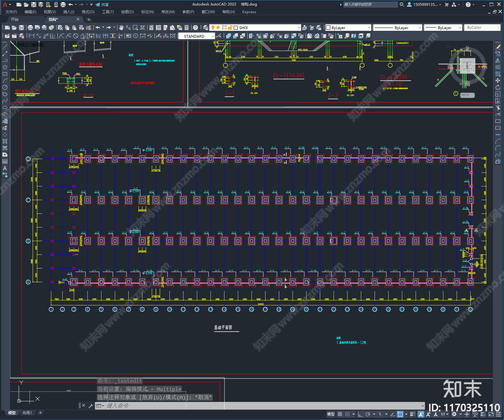This screenshot has height=420, width=504.
Task: Open the Express menu
Action: coord(249,12)
